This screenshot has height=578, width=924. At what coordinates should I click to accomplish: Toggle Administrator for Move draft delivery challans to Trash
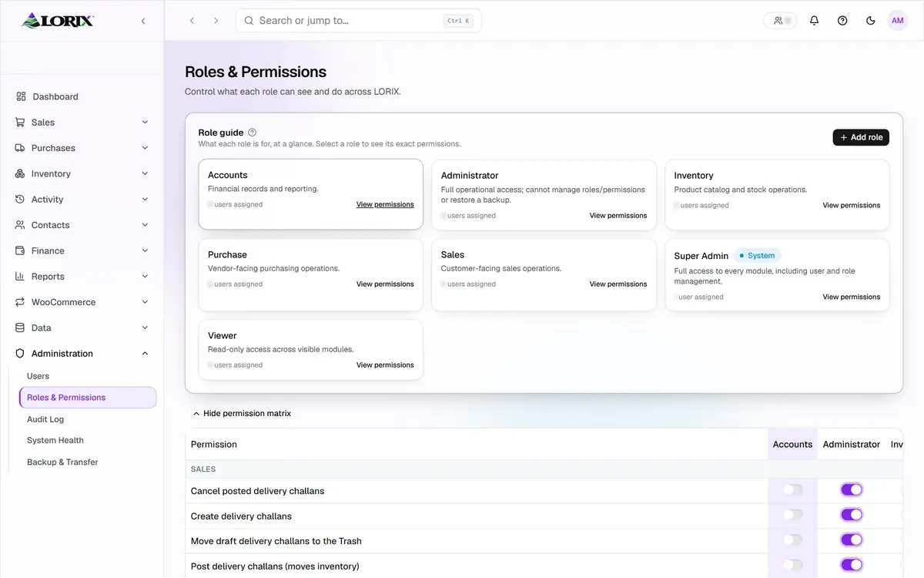[852, 539]
